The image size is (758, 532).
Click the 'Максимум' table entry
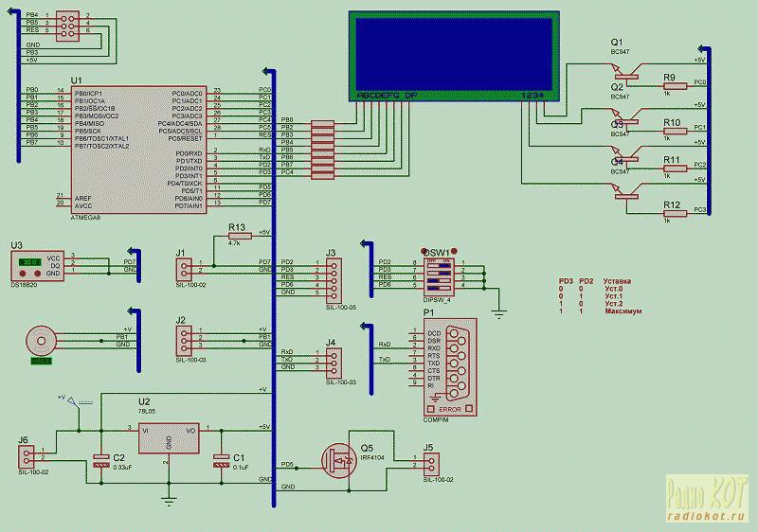(x=623, y=311)
